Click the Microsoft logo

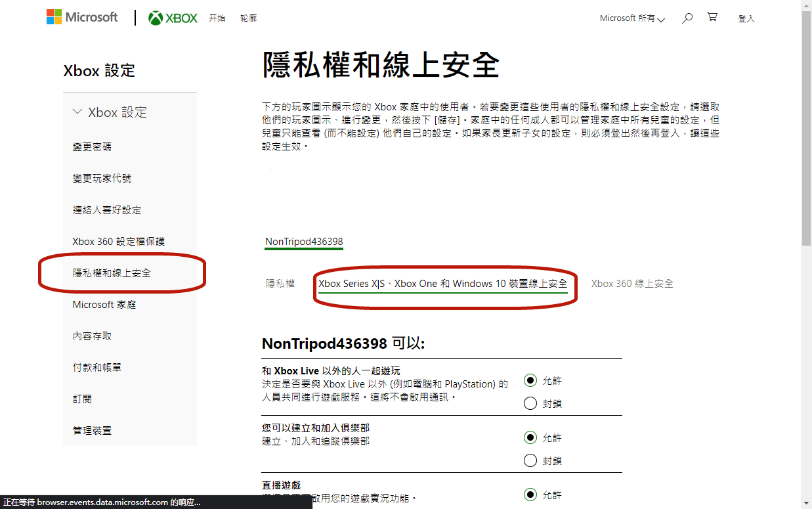pyautogui.click(x=82, y=18)
